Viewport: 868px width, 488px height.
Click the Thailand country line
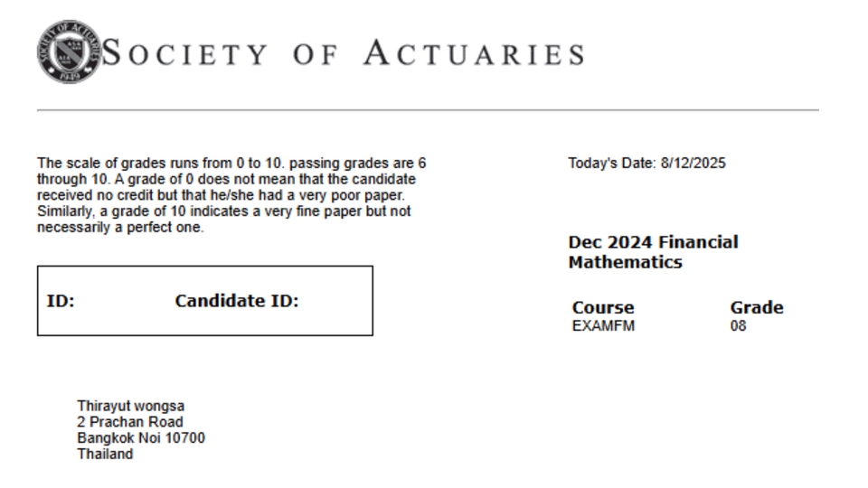tap(105, 455)
